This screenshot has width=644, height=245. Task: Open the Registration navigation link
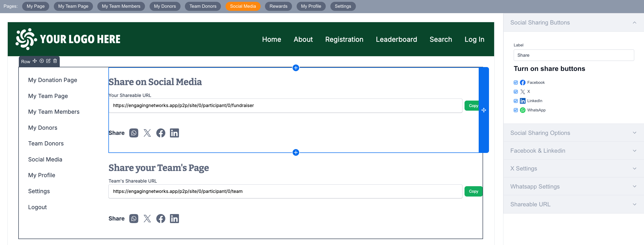[344, 39]
